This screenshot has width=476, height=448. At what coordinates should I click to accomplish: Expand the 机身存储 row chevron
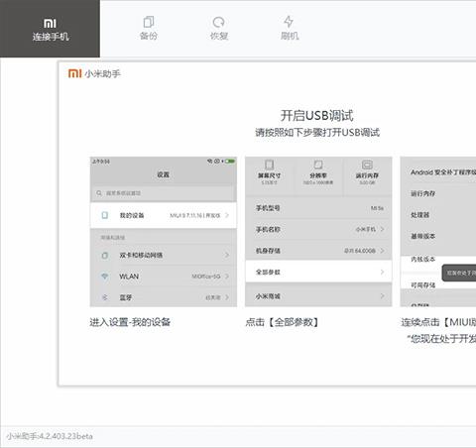tap(383, 251)
